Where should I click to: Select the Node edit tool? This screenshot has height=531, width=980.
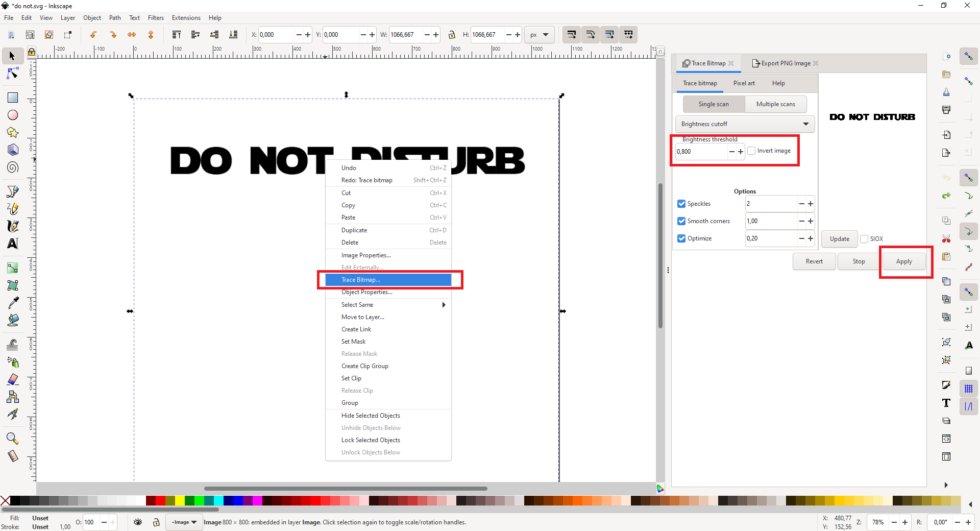tap(12, 74)
